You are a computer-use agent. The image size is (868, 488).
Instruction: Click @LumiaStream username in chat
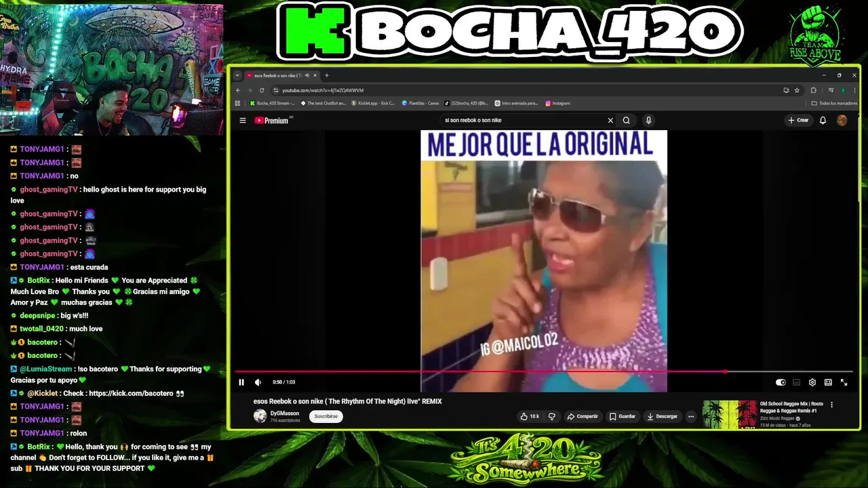[45, 369]
